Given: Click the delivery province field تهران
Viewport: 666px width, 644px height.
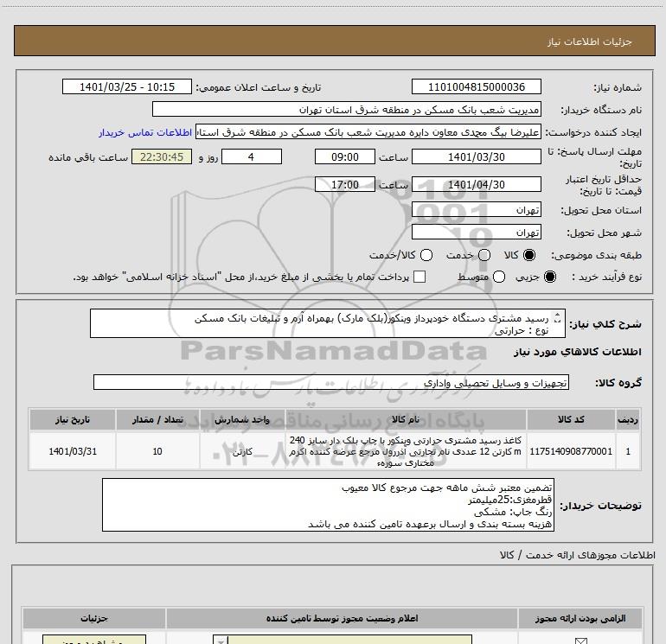Looking at the screenshot, I should click(476, 209).
